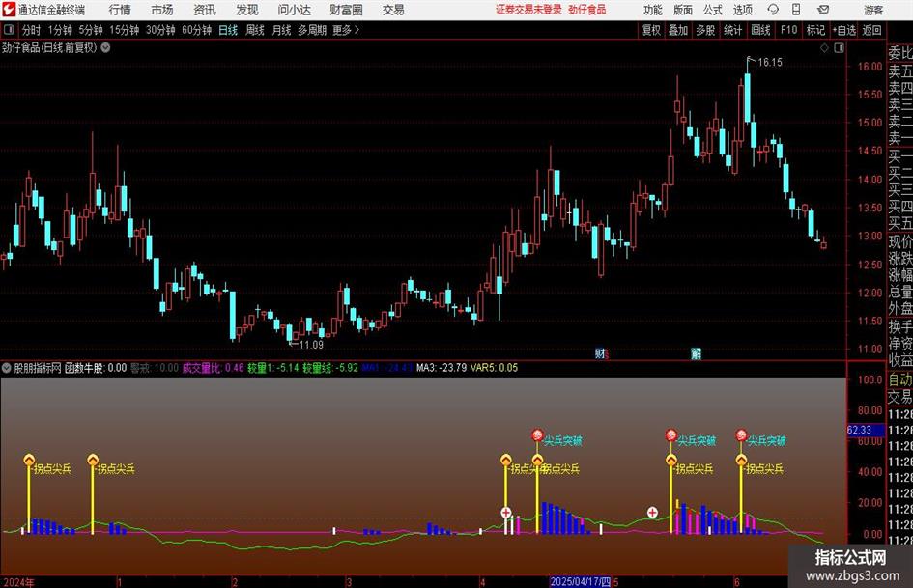Open the 资讯 menu
Viewport: 913px width, 588px height.
[205, 10]
